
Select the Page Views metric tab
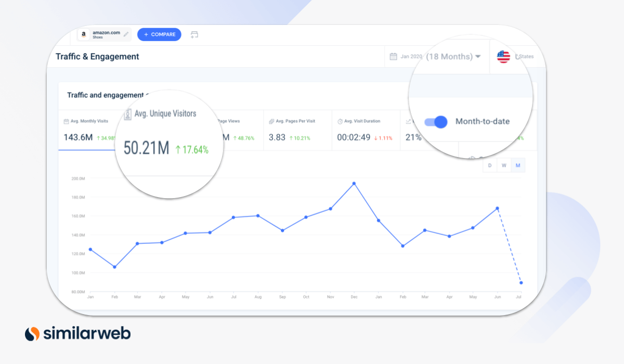click(239, 130)
